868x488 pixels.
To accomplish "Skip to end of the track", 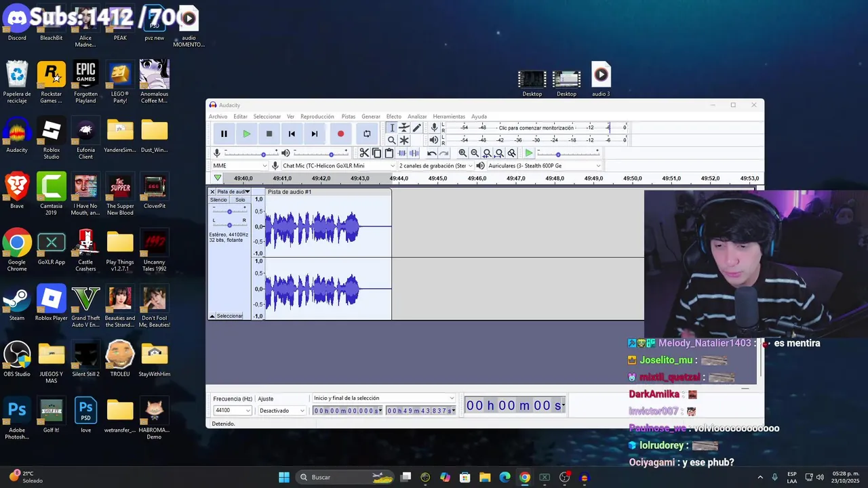I will [315, 134].
